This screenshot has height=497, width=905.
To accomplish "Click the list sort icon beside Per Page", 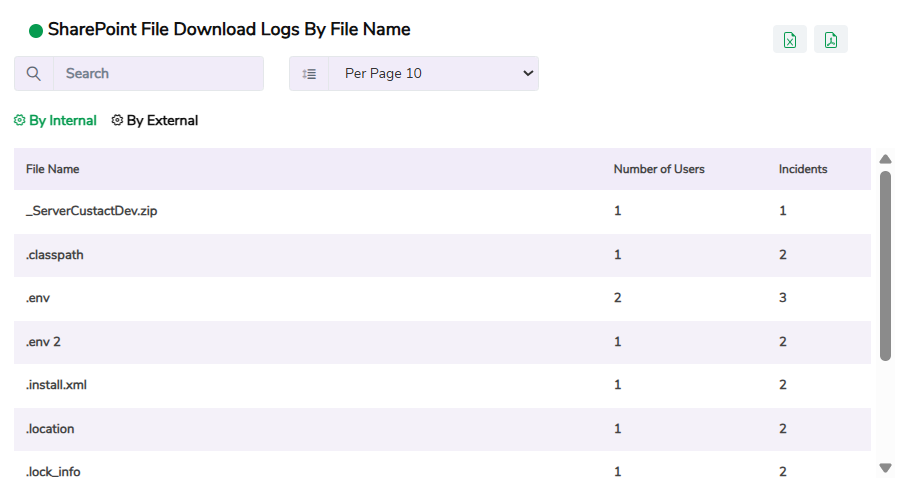I will [x=309, y=74].
